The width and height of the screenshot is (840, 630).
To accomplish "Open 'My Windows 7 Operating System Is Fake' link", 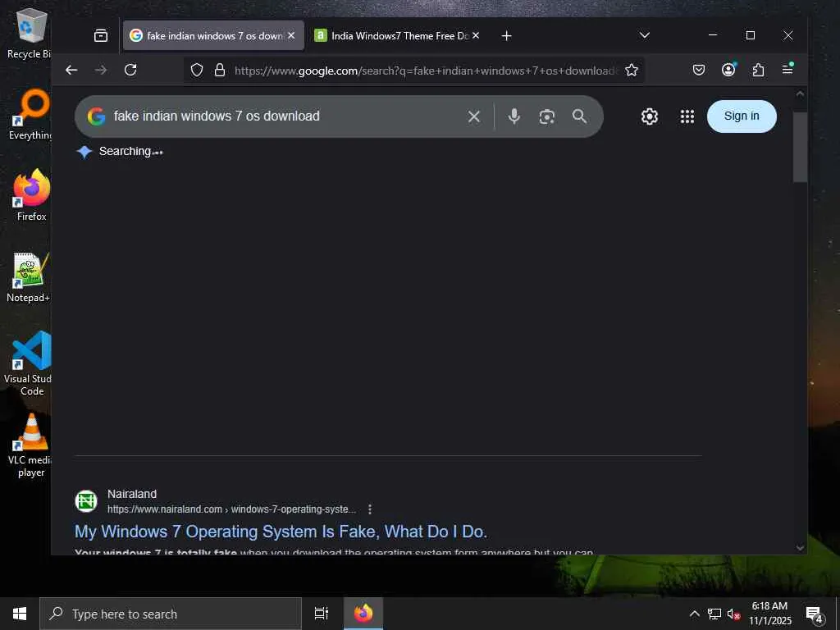I will pos(281,532).
